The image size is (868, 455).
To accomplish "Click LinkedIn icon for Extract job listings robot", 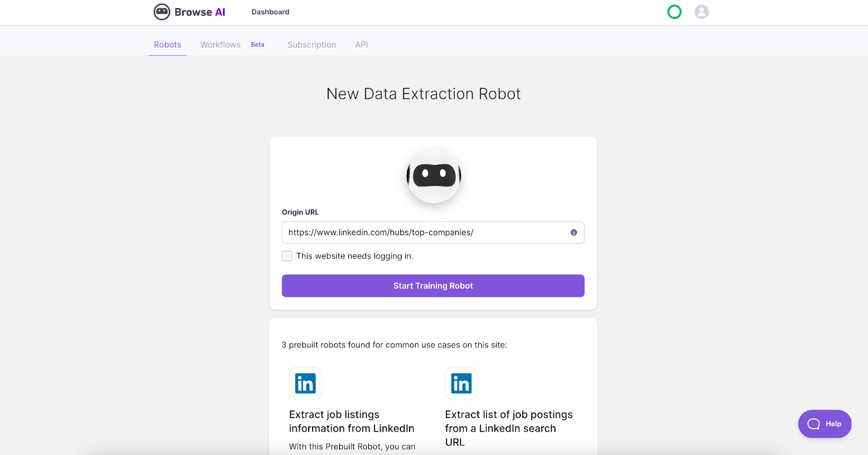I will point(305,383).
